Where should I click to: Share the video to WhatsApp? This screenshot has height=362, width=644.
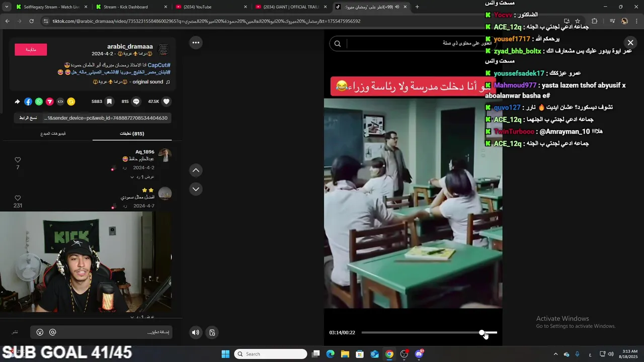coord(39,102)
